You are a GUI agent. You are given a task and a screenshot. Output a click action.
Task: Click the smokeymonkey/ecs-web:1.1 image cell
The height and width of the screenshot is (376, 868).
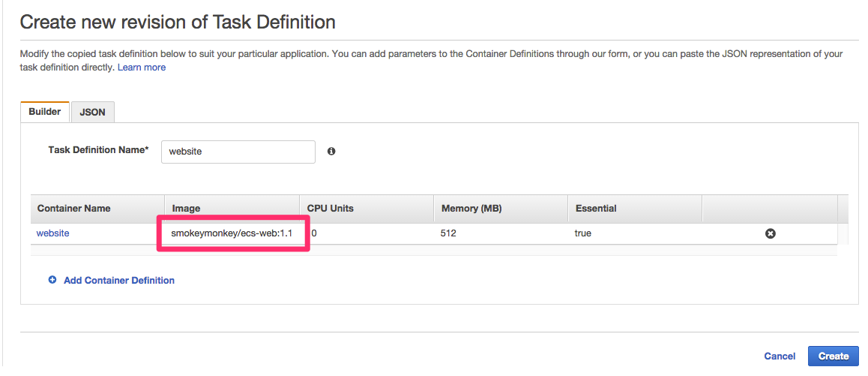(232, 233)
